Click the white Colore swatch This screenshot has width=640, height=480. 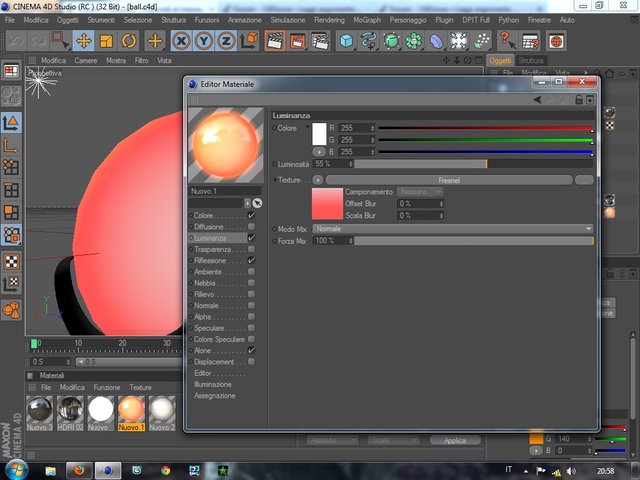319,134
